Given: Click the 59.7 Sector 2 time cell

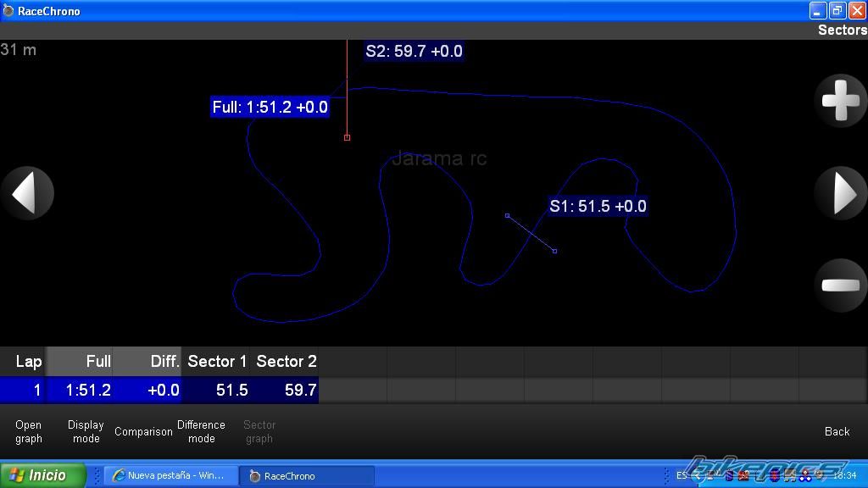Looking at the screenshot, I should 285,390.
